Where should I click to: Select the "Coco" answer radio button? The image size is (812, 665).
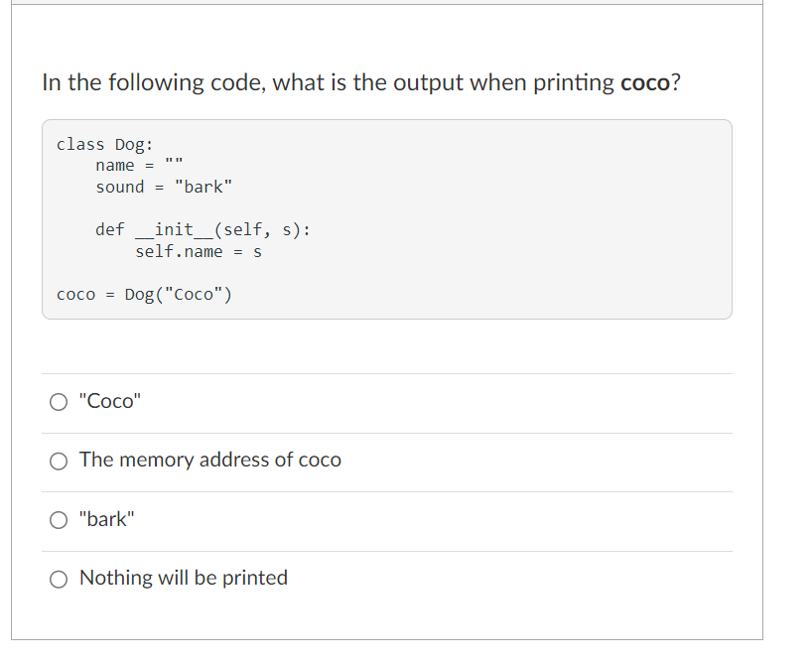[59, 401]
